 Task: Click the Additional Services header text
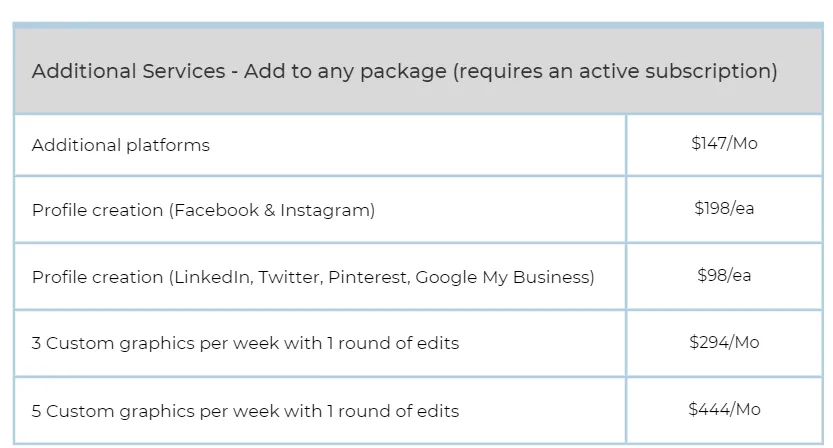coord(404,71)
